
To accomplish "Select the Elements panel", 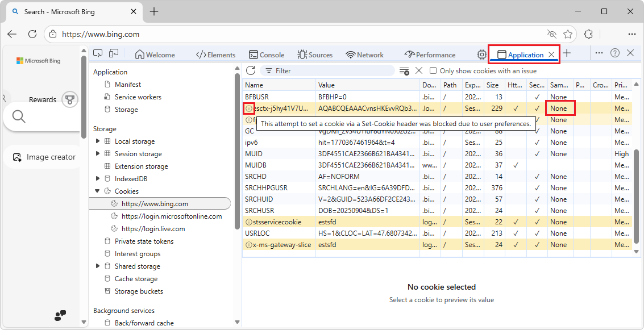I will click(216, 54).
